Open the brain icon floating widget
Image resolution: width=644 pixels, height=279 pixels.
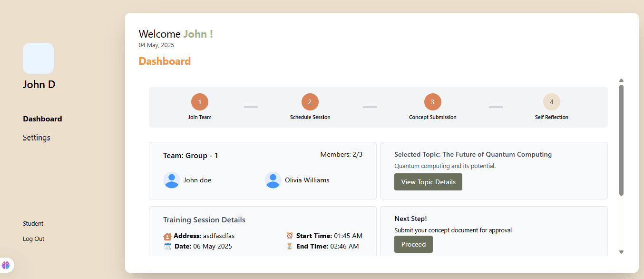[6, 265]
